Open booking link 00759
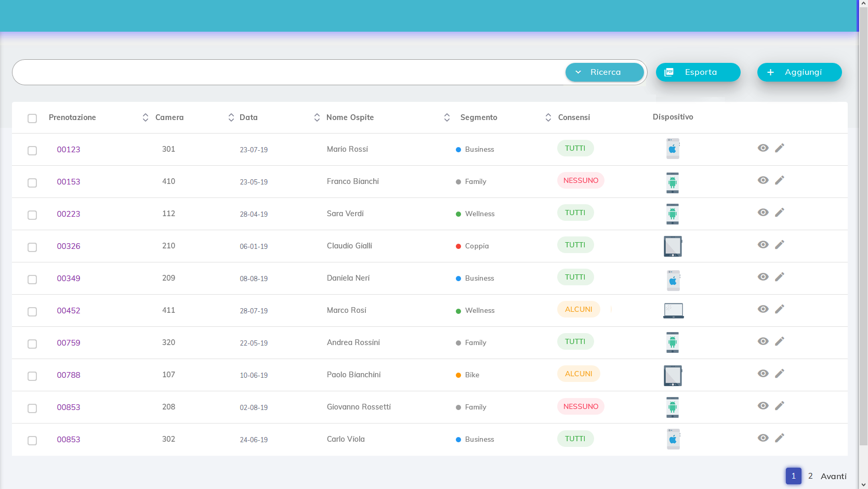This screenshot has height=489, width=868. 69,343
